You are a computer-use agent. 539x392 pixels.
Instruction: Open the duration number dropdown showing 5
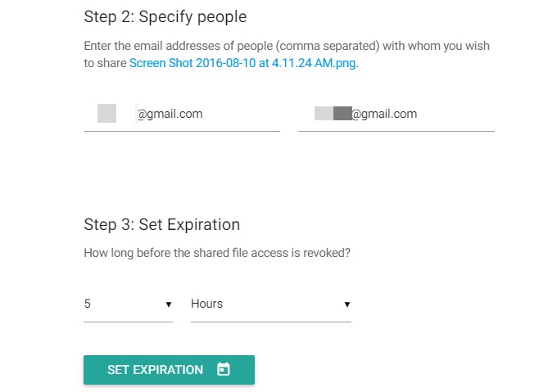pyautogui.click(x=128, y=304)
